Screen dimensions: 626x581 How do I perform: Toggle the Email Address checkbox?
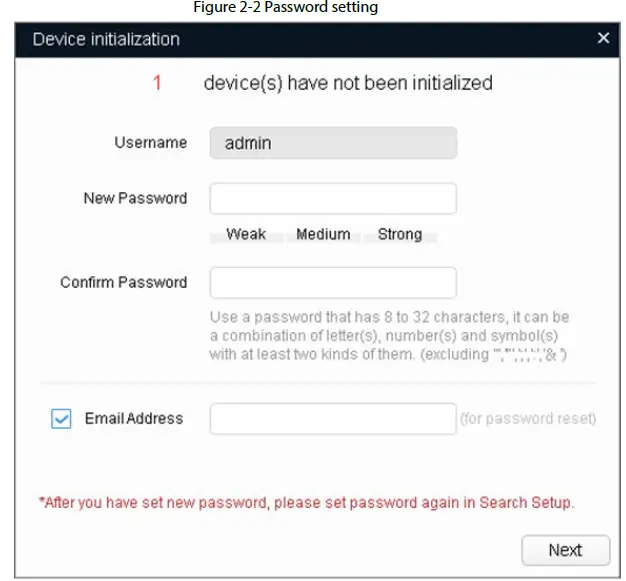62,419
